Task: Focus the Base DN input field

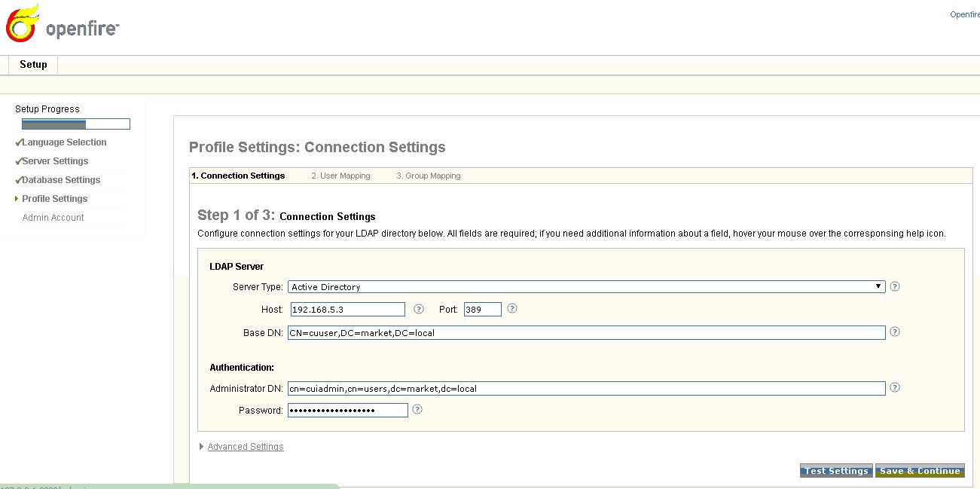Action: click(x=587, y=332)
